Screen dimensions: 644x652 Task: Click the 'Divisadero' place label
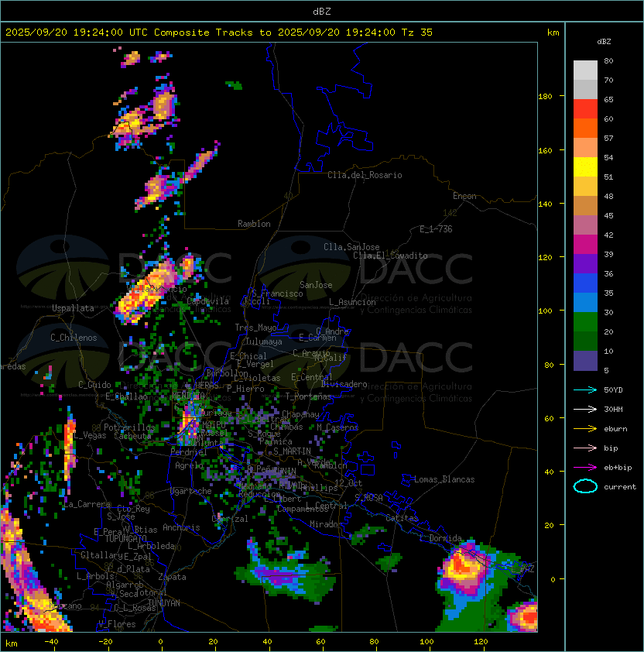344,384
